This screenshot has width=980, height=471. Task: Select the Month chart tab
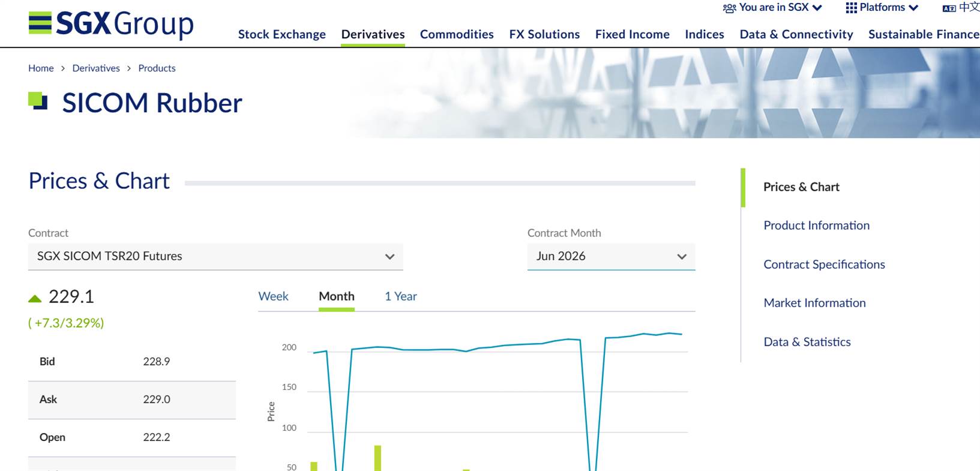point(337,296)
